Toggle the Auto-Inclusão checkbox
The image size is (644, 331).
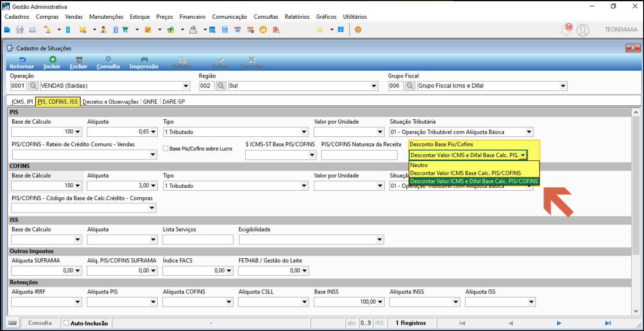tap(66, 323)
